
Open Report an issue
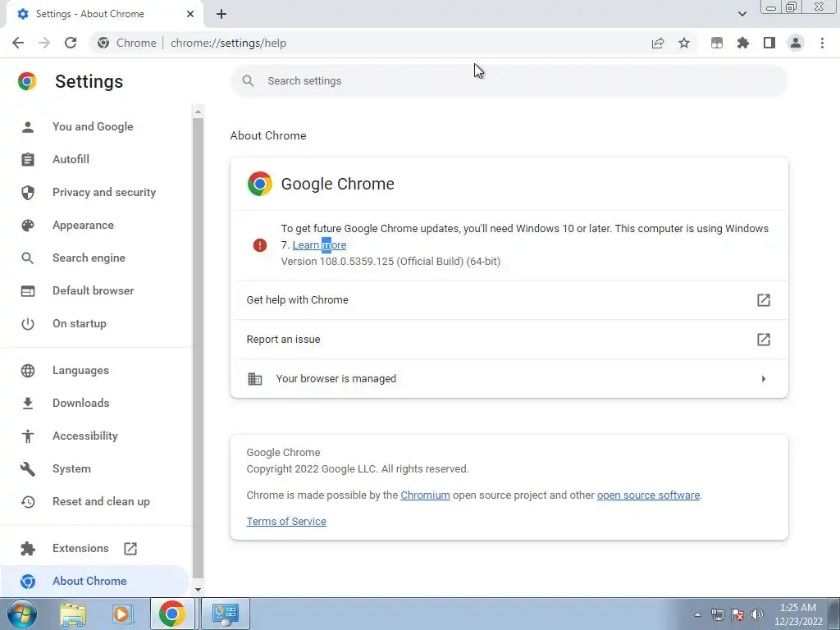[x=509, y=340]
